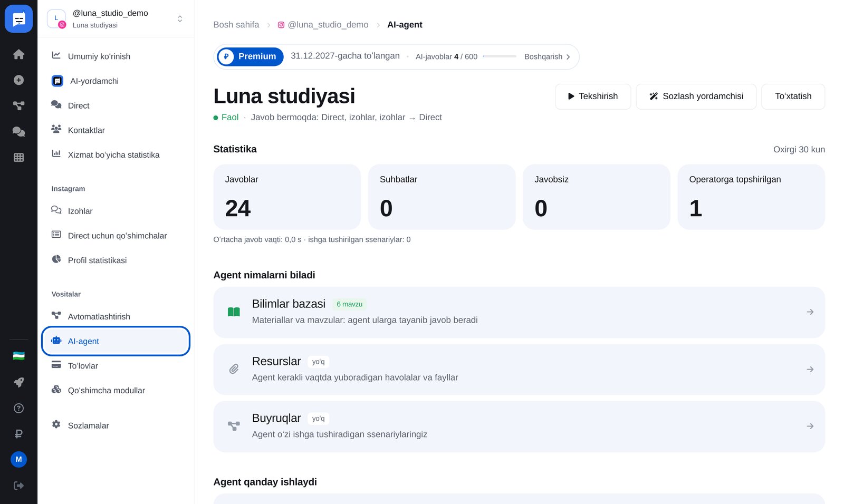Click the pie chart icon of Profil statistikasi
The width and height of the screenshot is (844, 504).
(56, 259)
